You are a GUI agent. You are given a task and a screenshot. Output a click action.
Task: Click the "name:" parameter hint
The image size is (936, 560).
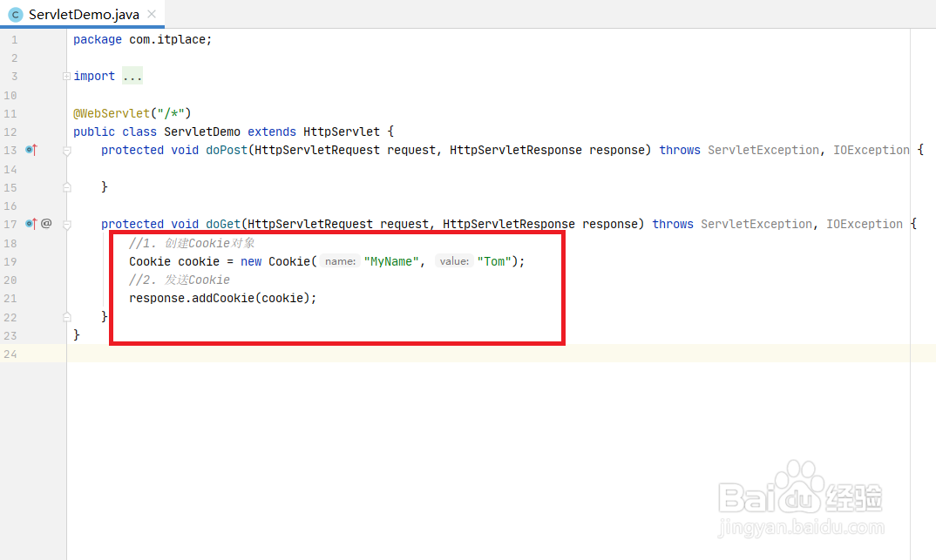pyautogui.click(x=339, y=261)
